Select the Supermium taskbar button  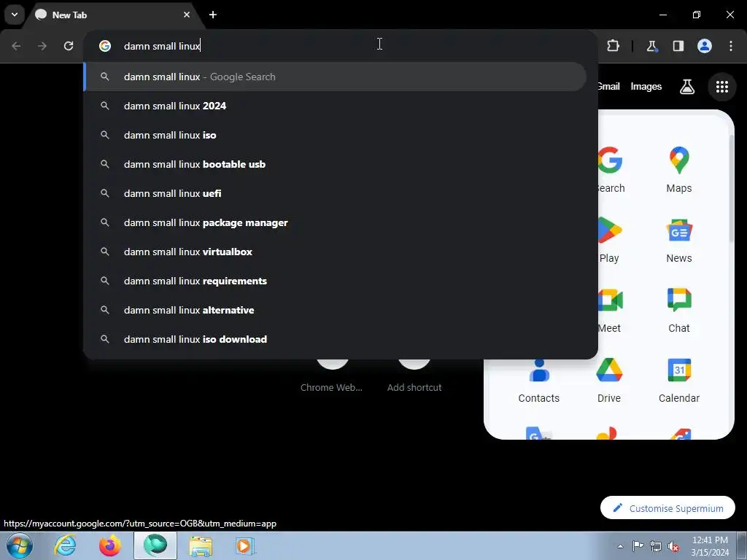pos(155,545)
